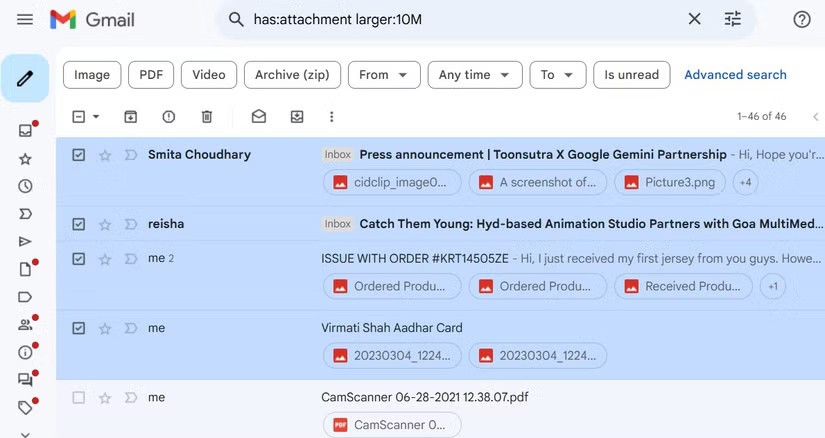Open search options filter icon
Image resolution: width=825 pixels, height=438 pixels.
coord(733,19)
